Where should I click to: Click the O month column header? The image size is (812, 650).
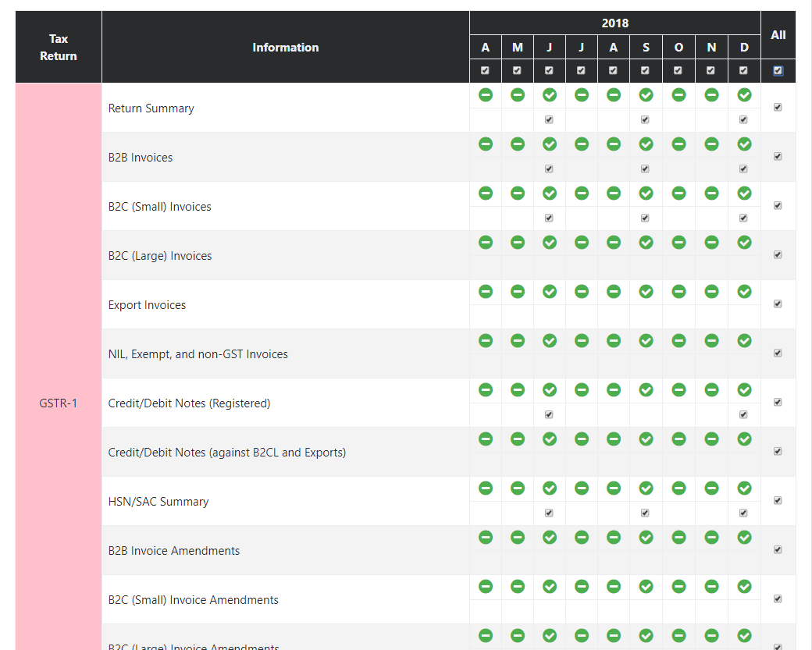coord(678,48)
